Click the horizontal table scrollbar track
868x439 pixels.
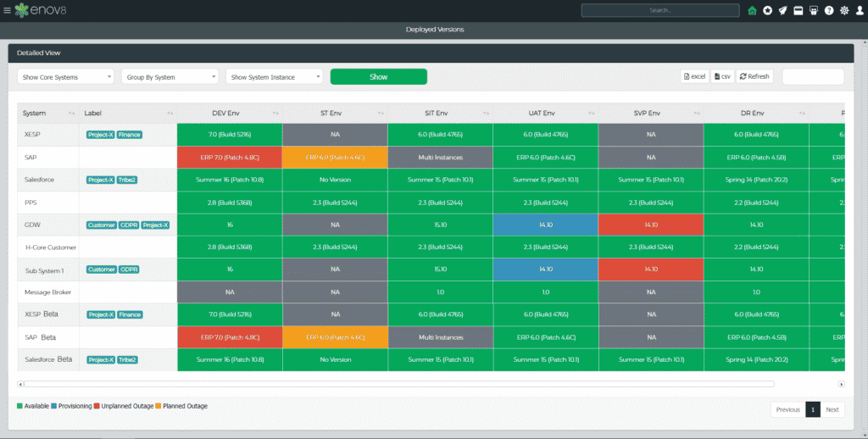pos(398,384)
